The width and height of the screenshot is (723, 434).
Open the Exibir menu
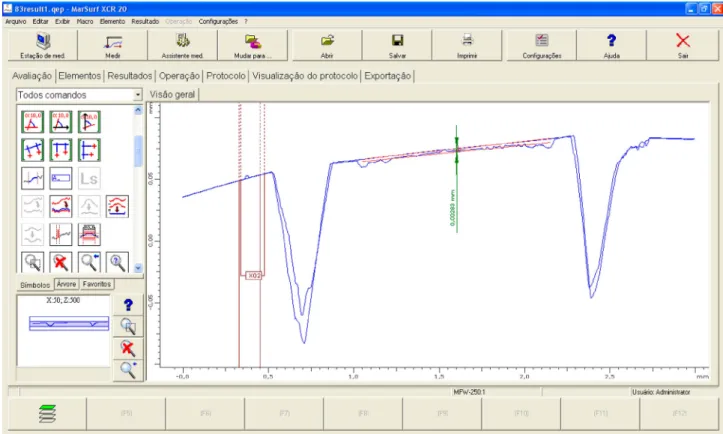coord(63,21)
